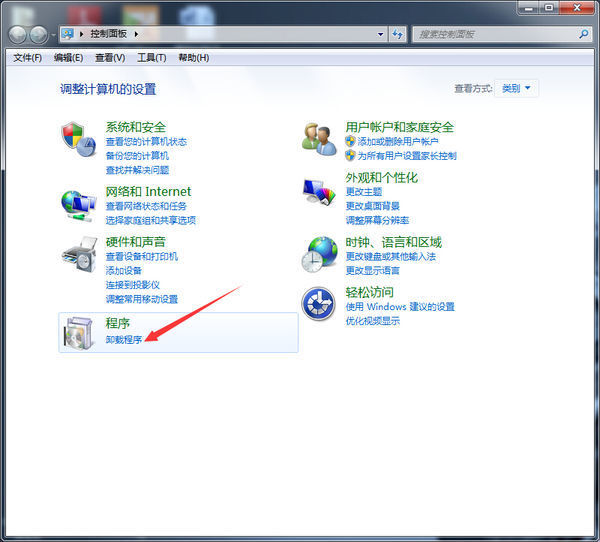
Task: Click 查看设备和打印机 link
Action: (142, 256)
